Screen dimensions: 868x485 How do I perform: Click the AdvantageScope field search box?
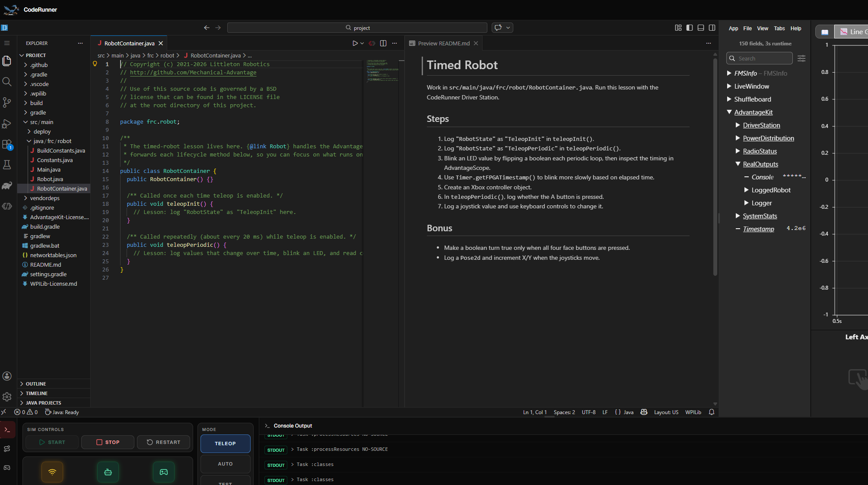tap(760, 58)
